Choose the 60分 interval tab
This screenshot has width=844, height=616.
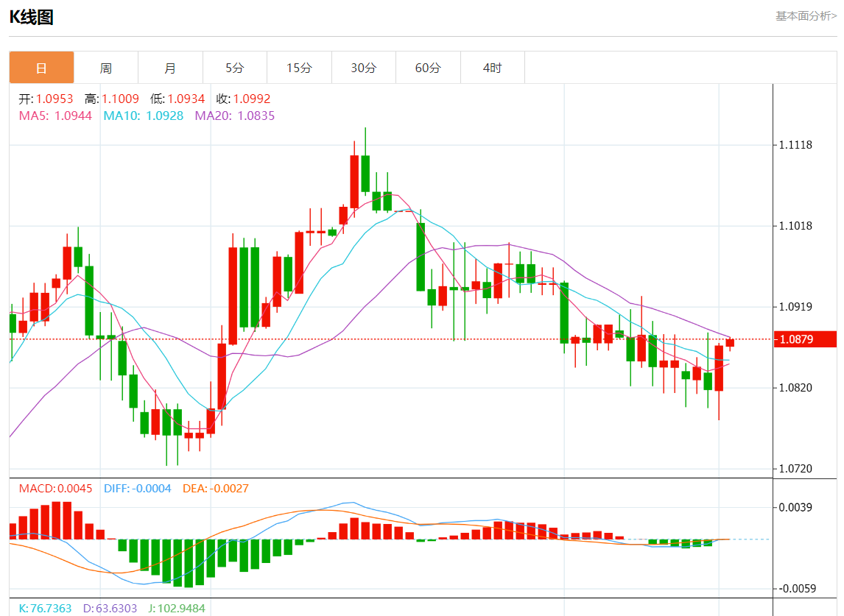pos(428,68)
